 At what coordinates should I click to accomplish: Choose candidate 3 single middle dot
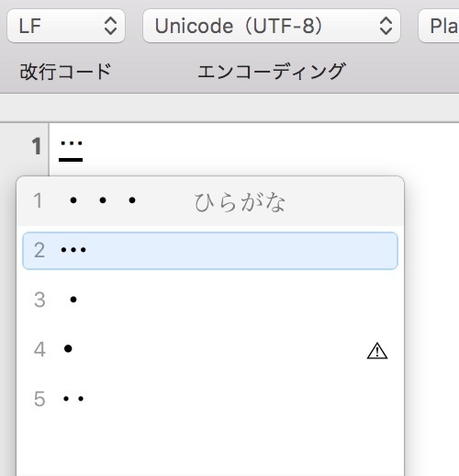[210, 300]
